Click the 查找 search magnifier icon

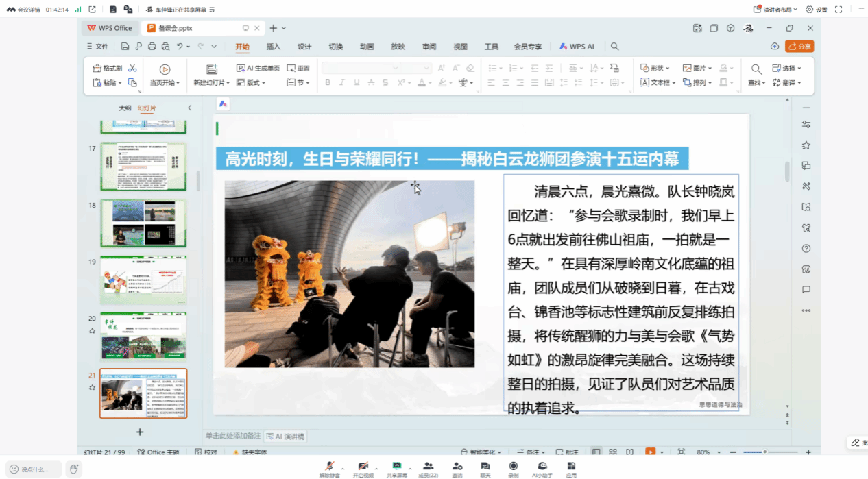[756, 69]
